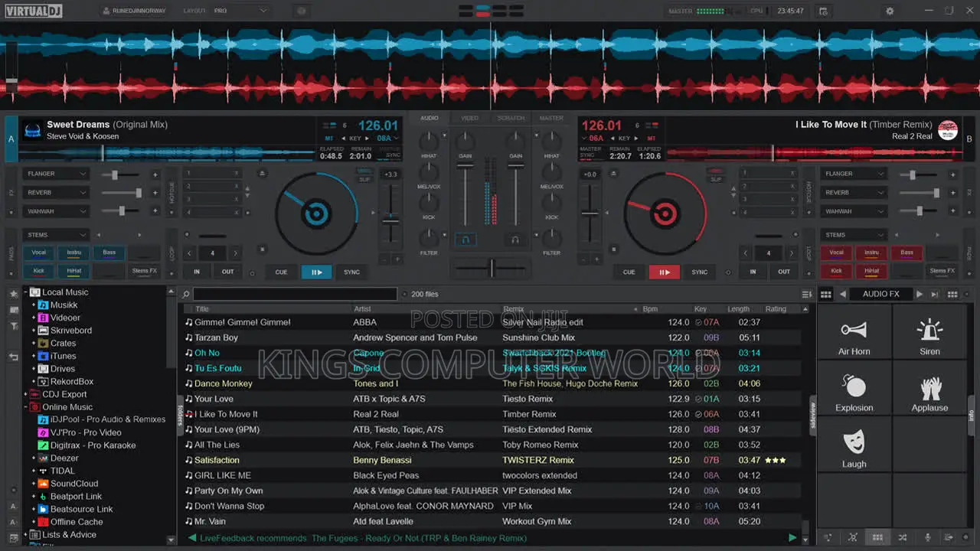
Task: Trigger the Siren sample
Action: pyautogui.click(x=929, y=333)
